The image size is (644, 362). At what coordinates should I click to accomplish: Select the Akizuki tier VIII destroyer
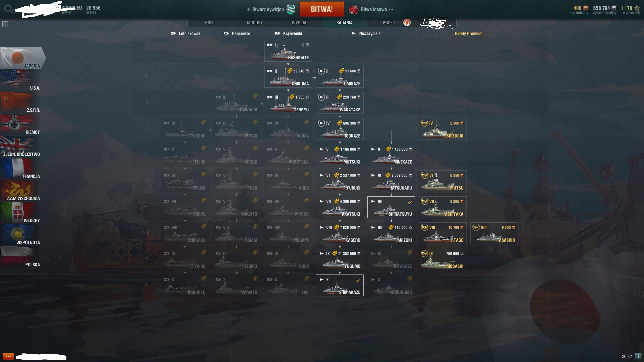click(x=391, y=233)
